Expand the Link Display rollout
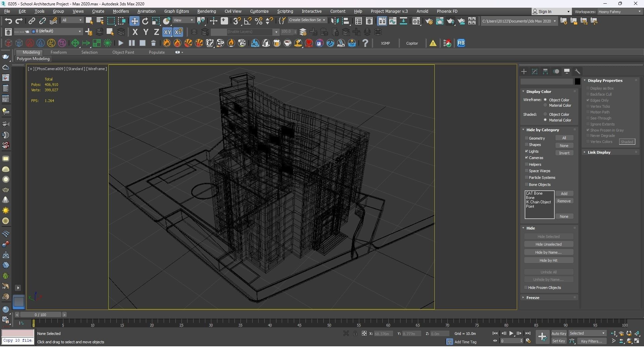 (599, 152)
